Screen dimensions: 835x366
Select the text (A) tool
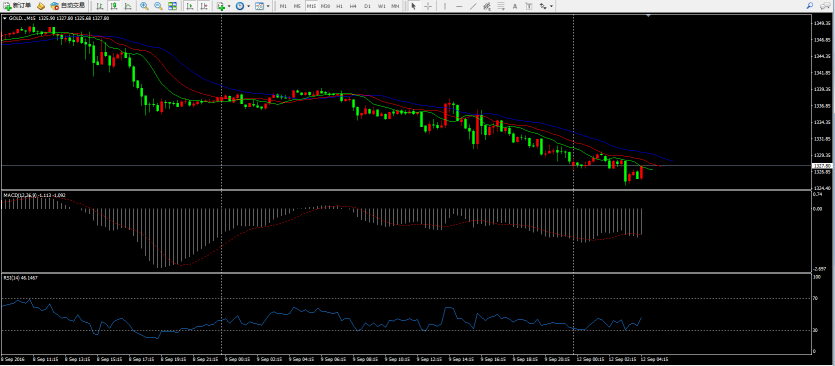point(514,6)
